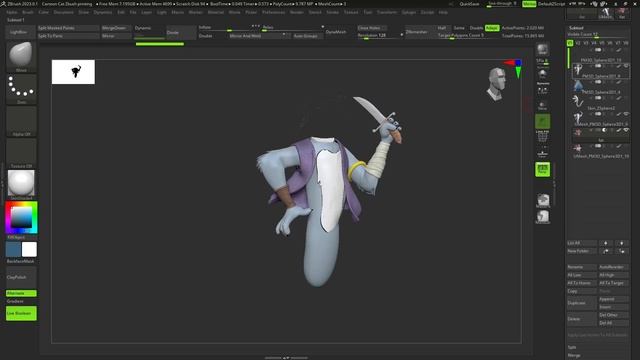This screenshot has height=360, width=640.
Task: Toggle the BackfaceMask option
Action: [x=20, y=261]
